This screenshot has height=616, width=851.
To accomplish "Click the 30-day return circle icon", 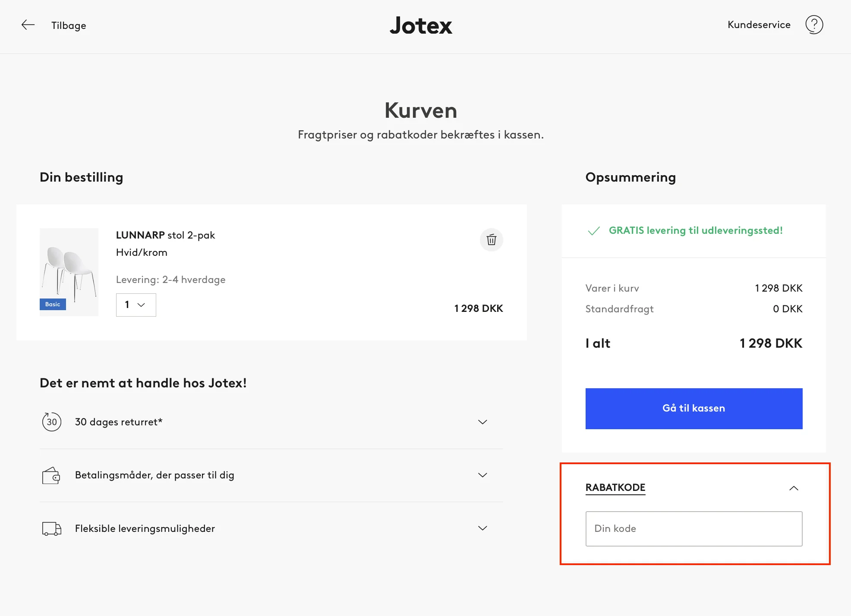I will point(51,422).
